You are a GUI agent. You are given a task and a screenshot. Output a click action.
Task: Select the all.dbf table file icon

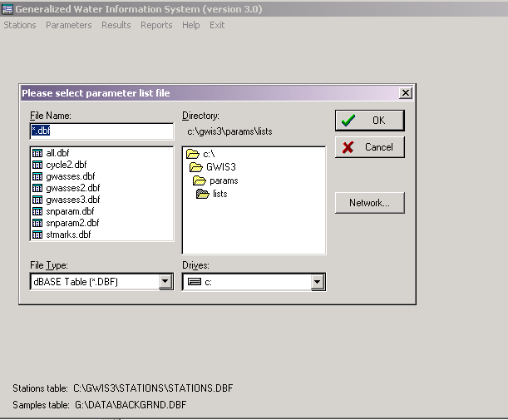coord(37,153)
